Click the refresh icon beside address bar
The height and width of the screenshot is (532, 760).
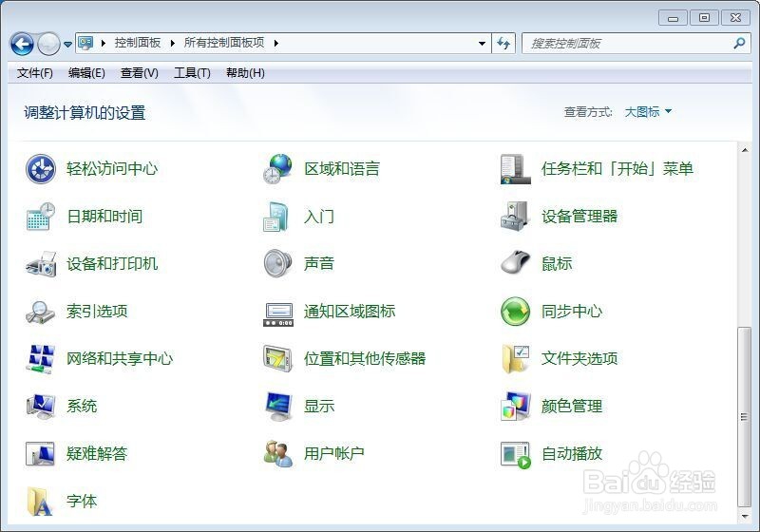(503, 43)
